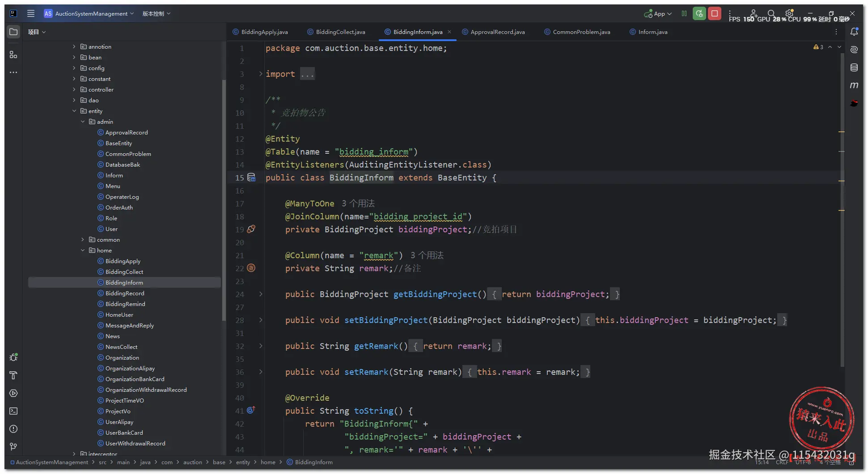The image size is (868, 474).
Task: Open the Build tool window
Action: 13,375
